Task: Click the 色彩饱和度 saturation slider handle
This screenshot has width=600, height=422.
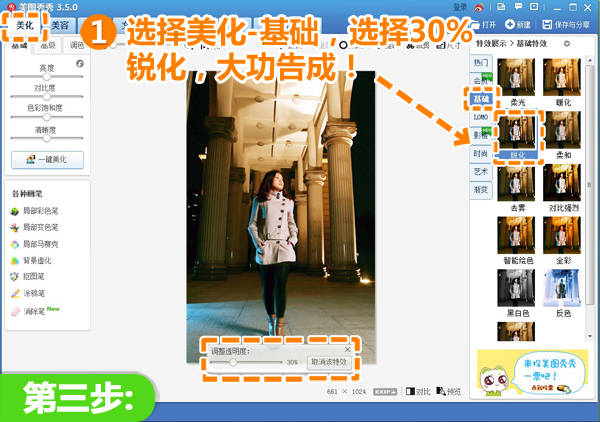Action: point(47,117)
